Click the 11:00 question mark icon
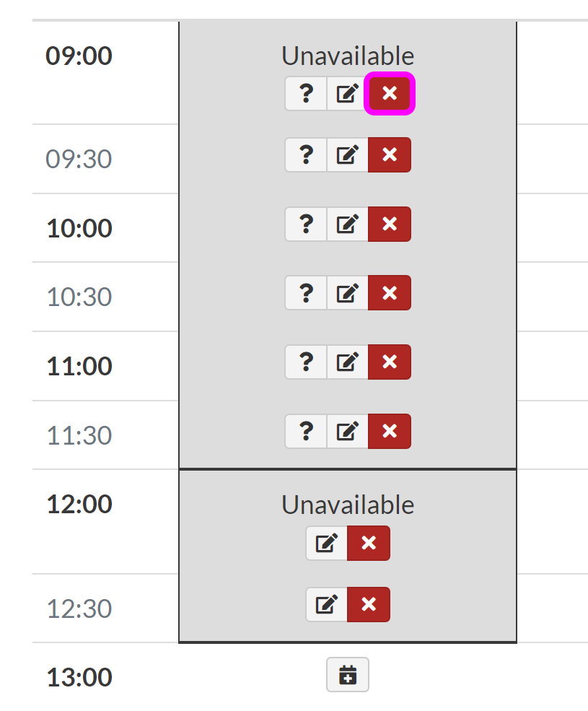This screenshot has height=711, width=588. [x=306, y=362]
